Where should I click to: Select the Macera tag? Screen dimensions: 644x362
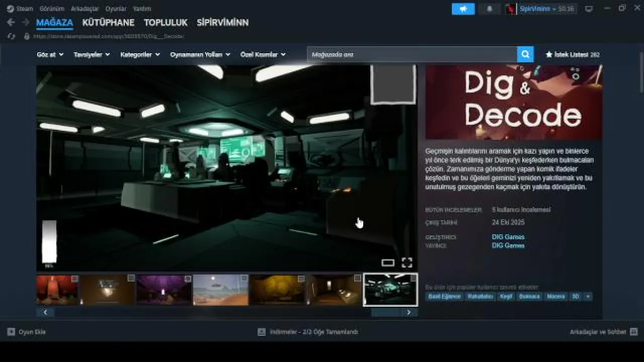pos(556,297)
